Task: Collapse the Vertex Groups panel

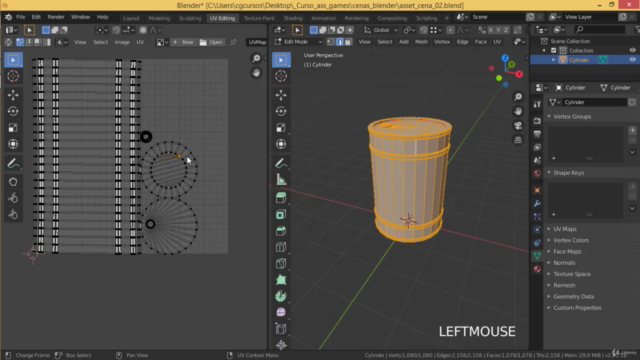Action: coord(572,117)
